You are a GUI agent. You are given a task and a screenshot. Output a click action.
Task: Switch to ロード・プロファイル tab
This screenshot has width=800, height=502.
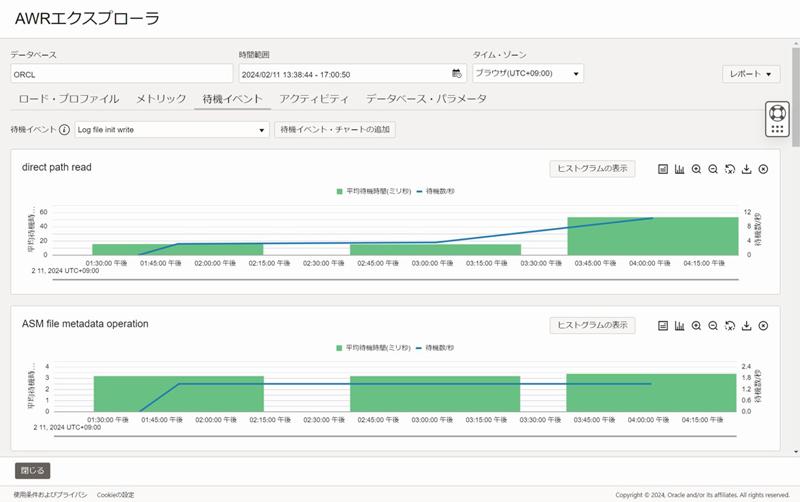coord(69,98)
